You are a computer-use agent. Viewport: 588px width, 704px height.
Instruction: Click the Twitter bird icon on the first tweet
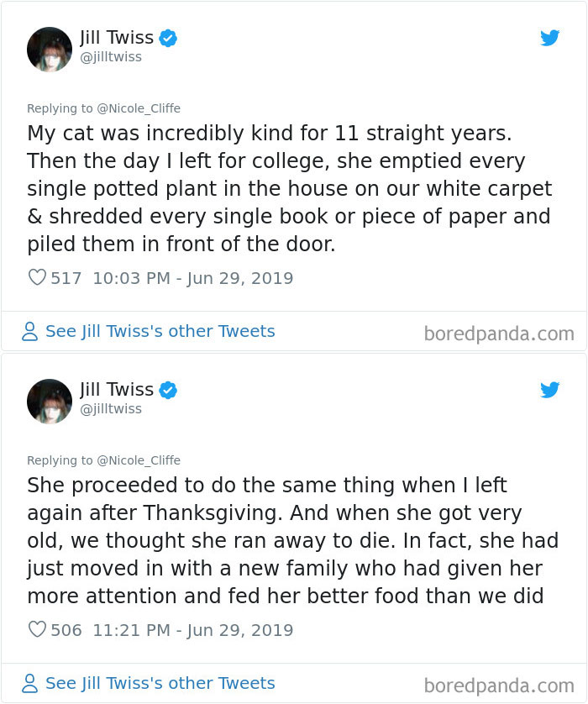pyautogui.click(x=550, y=38)
